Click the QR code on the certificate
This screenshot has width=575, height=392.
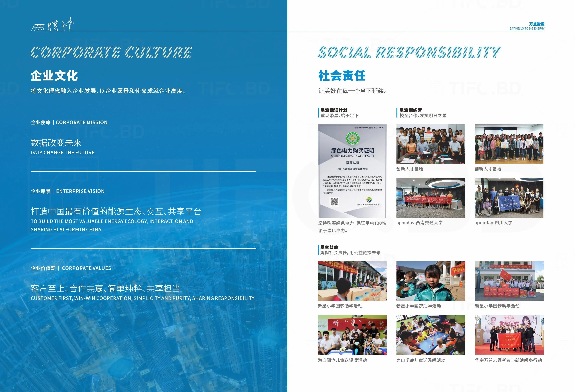click(x=334, y=202)
